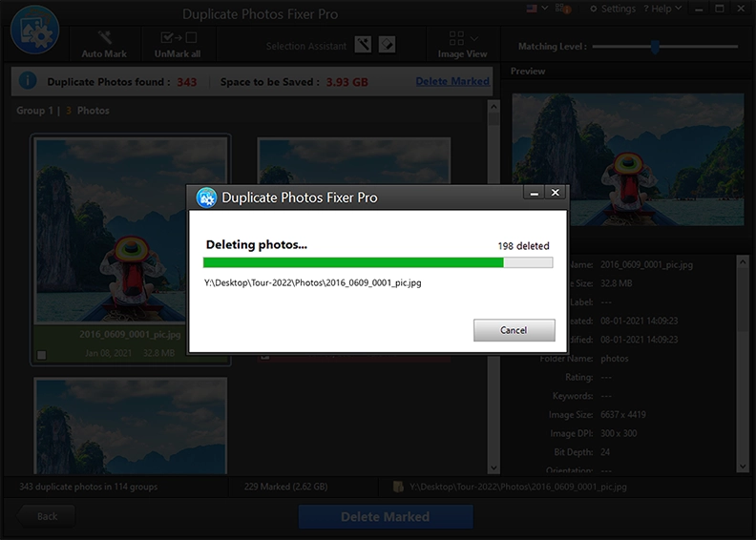Image resolution: width=756 pixels, height=540 pixels.
Task: Click up arrow of details panel scrollbar
Action: click(x=743, y=262)
